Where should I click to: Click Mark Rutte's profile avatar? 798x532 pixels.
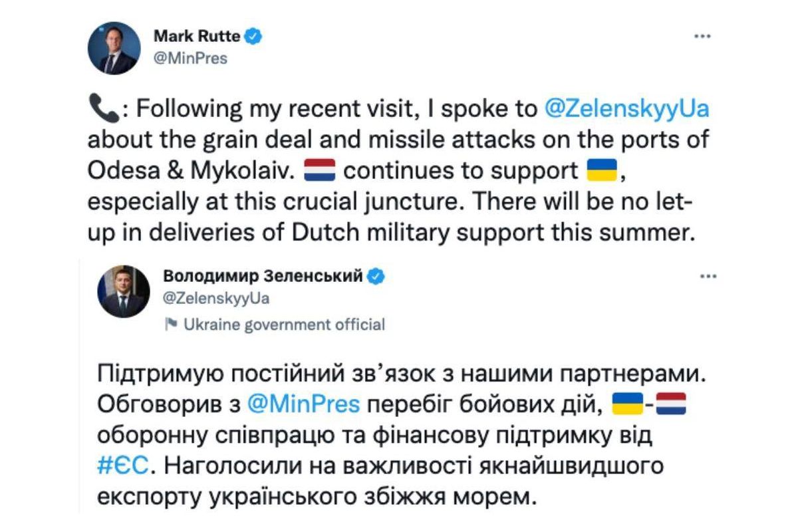pos(114,48)
